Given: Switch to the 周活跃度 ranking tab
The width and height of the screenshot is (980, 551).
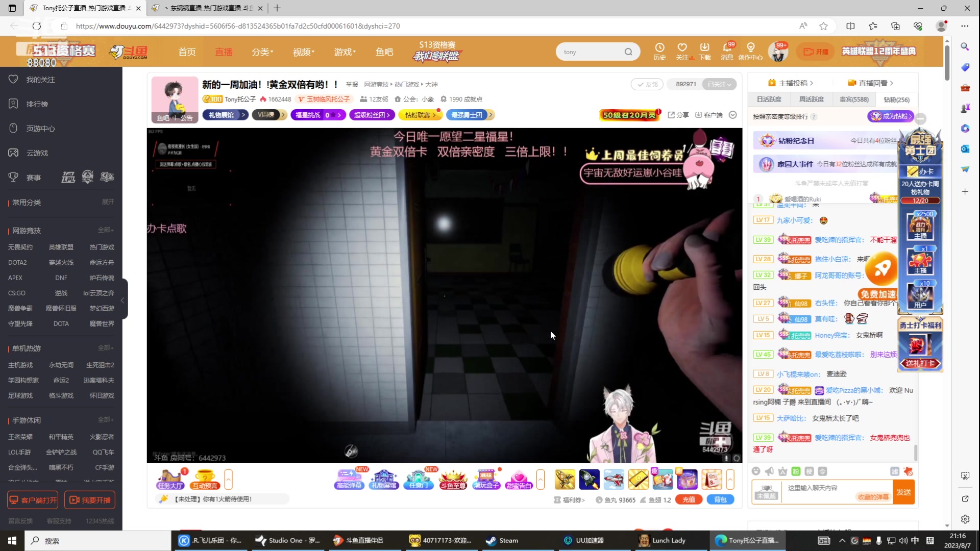Looking at the screenshot, I should pos(811,99).
